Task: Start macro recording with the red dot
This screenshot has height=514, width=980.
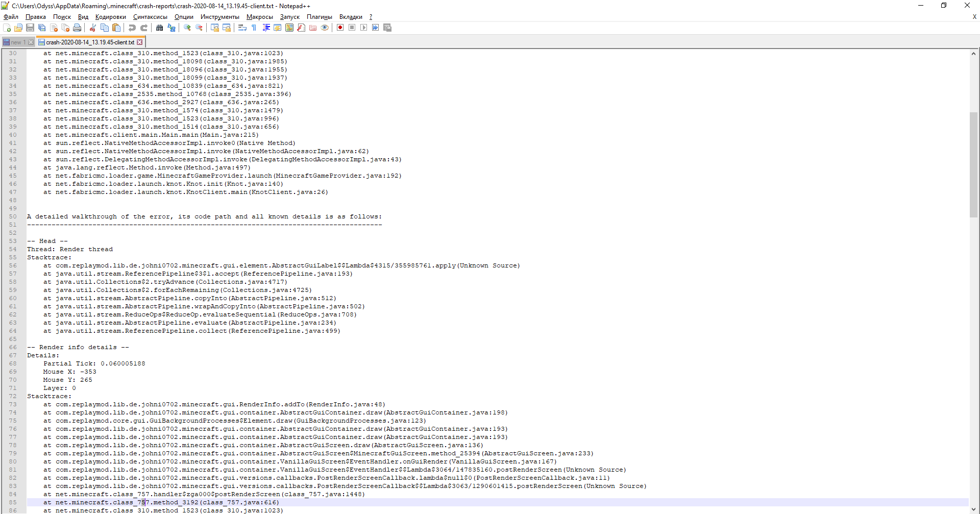Action: tap(340, 28)
